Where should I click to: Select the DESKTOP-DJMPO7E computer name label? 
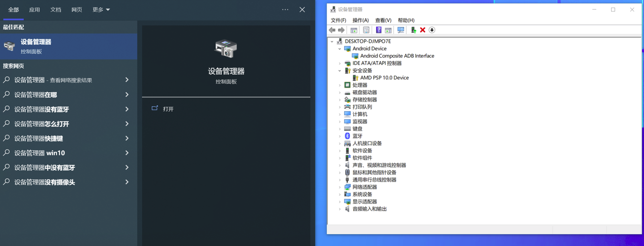(x=368, y=41)
